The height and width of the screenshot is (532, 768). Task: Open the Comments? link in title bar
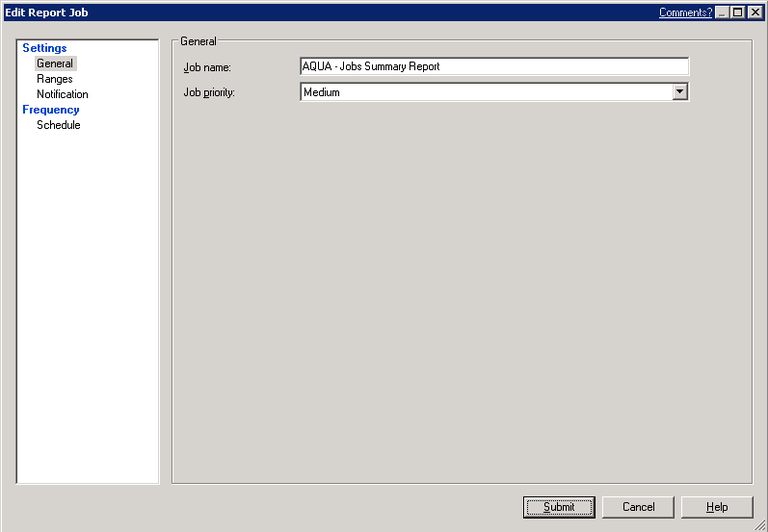(x=685, y=12)
